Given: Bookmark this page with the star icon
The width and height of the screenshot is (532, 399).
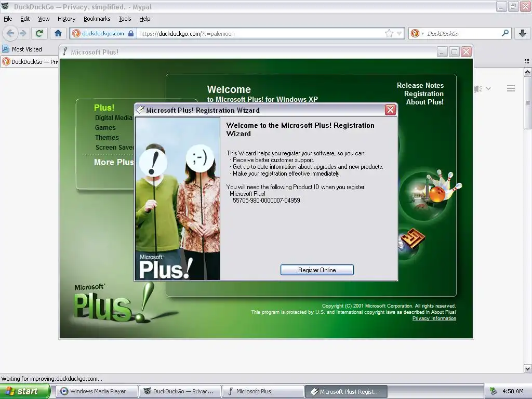Looking at the screenshot, I should click(x=389, y=33).
